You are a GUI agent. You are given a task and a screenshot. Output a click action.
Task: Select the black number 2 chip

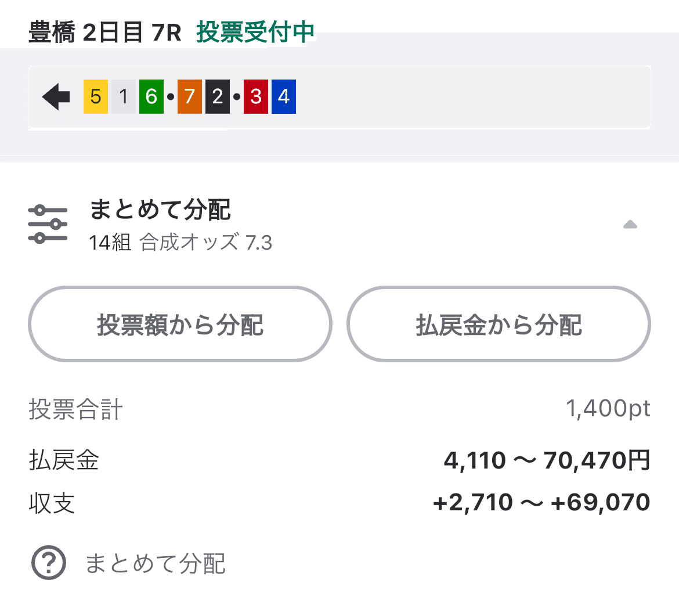[218, 96]
